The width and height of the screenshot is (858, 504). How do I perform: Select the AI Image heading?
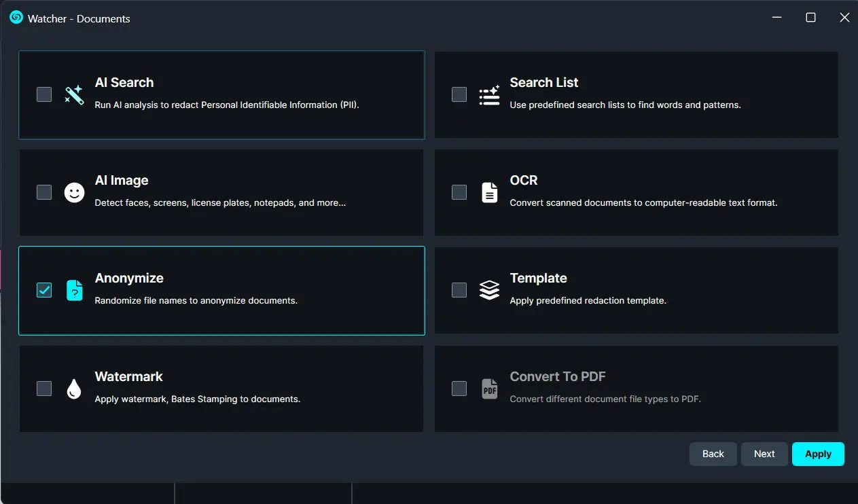122,180
